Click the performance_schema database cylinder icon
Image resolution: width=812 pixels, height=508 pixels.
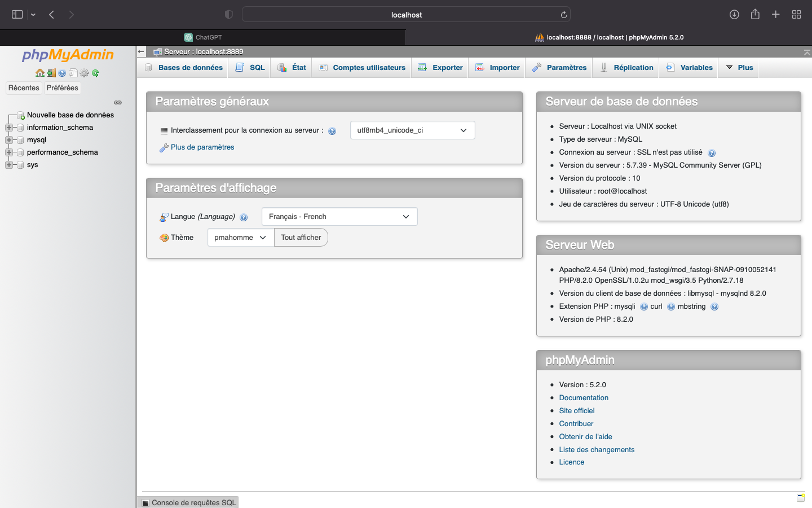20,152
